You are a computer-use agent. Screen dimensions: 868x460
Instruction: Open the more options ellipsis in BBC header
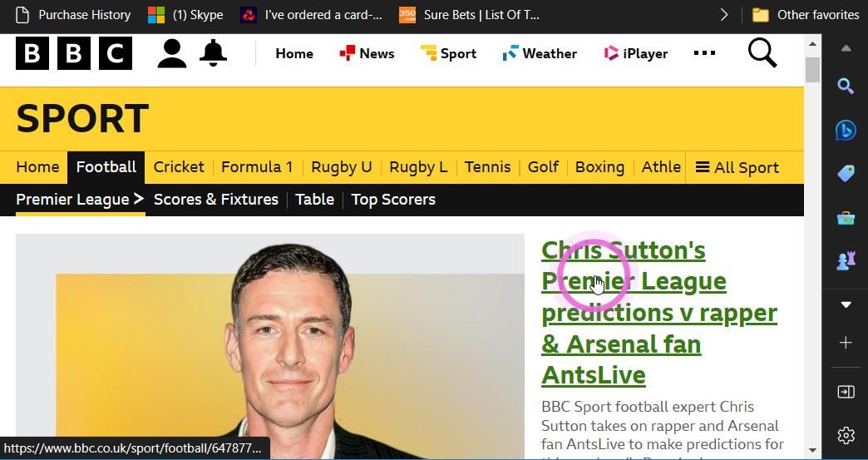pyautogui.click(x=704, y=53)
